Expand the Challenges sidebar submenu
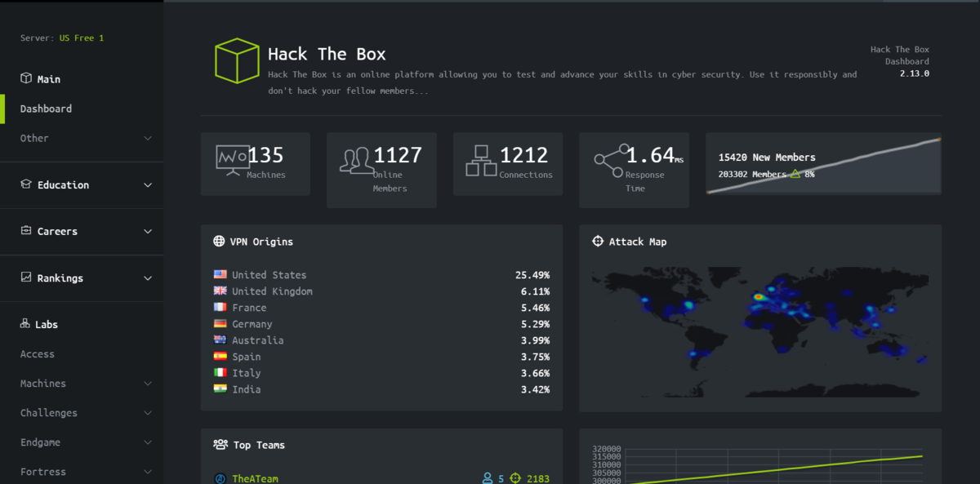 (148, 413)
